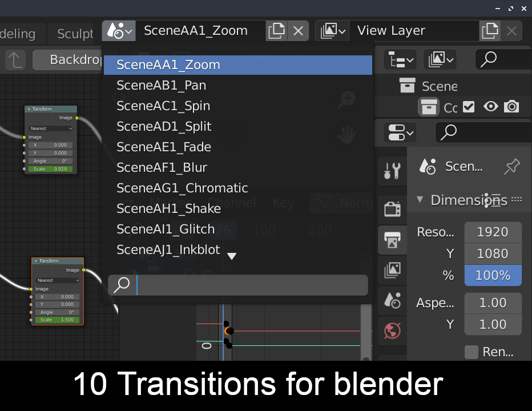Click the collection box icon in outliner
Screen dimensions: 532x411
(429, 107)
